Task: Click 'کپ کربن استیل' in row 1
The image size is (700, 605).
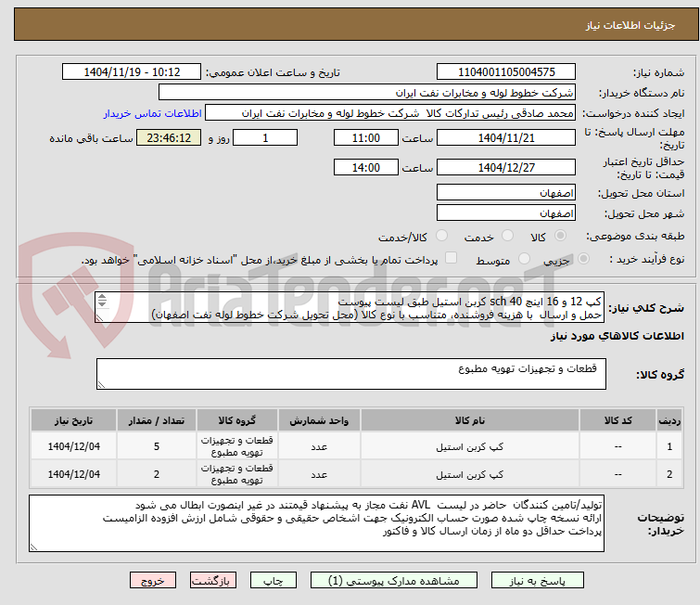Action: [x=470, y=446]
